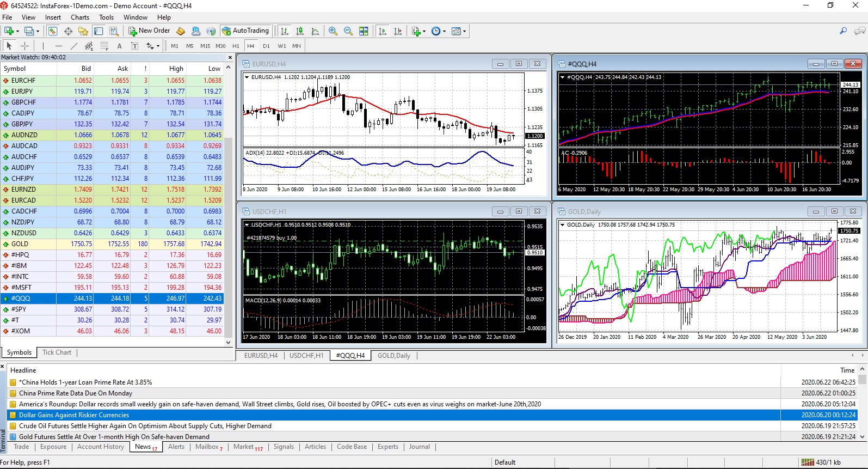Open the Templates icon
The height and width of the screenshot is (469, 868).
click(456, 31)
